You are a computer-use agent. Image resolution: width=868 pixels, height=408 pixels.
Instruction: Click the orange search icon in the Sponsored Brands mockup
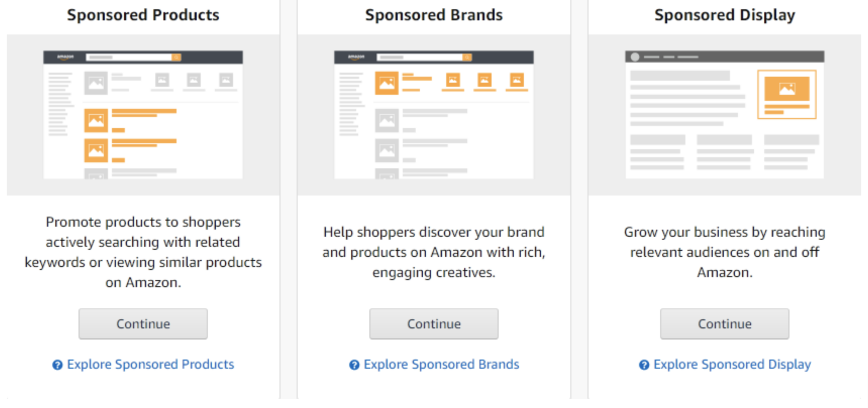(x=467, y=57)
